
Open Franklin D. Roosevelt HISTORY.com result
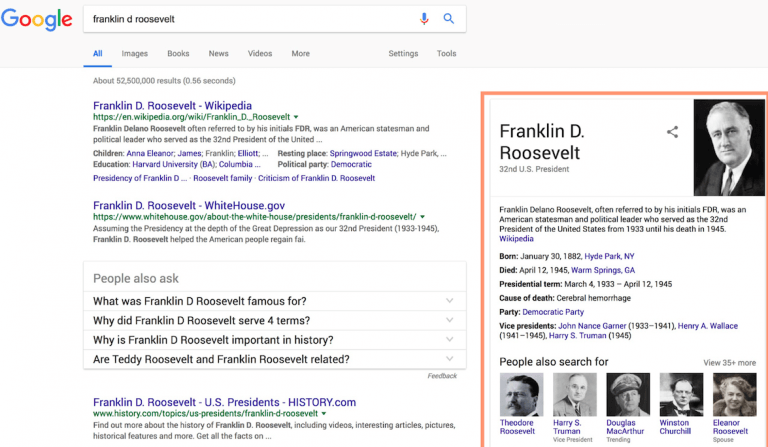[224, 402]
